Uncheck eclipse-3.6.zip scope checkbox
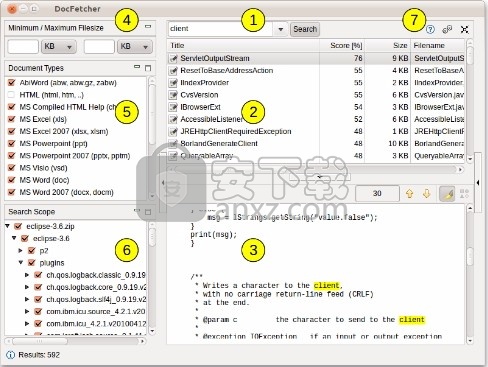This screenshot has height=367, width=488. coord(18,226)
